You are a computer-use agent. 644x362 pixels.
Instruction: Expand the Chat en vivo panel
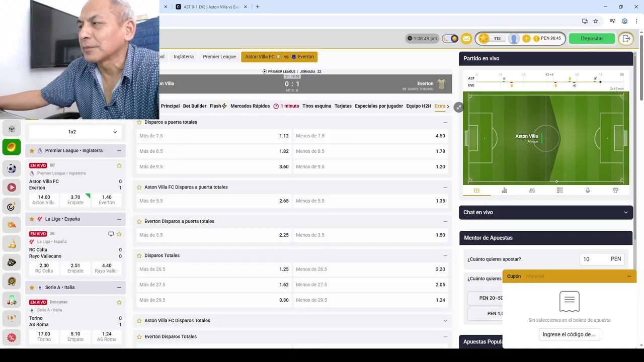626,212
